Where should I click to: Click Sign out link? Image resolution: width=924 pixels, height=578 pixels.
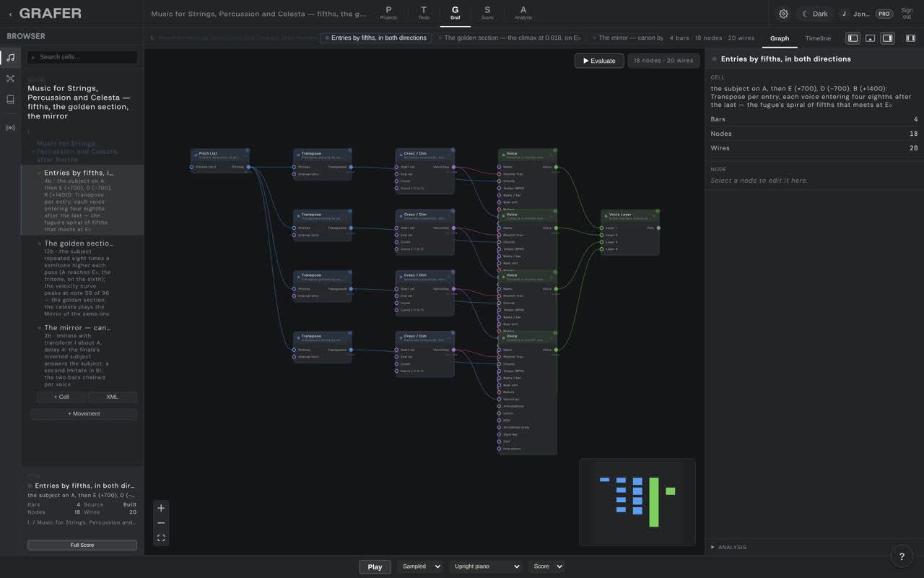pos(907,14)
